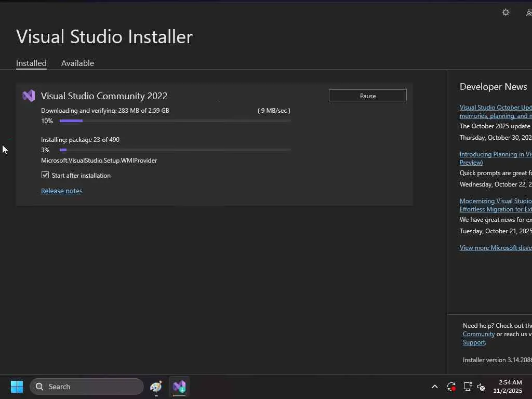
Task: Click the Visual Studio Installer taskbar icon
Action: (x=179, y=387)
